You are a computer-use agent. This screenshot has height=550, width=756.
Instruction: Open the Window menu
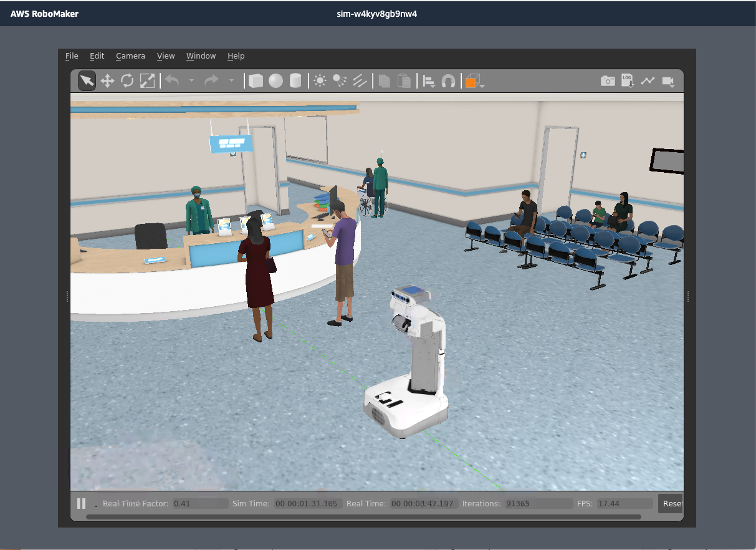201,56
